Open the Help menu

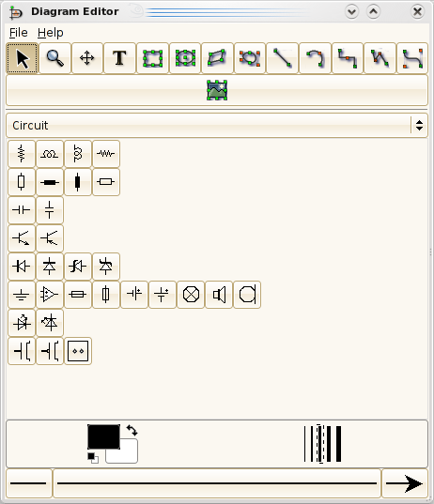[x=50, y=33]
